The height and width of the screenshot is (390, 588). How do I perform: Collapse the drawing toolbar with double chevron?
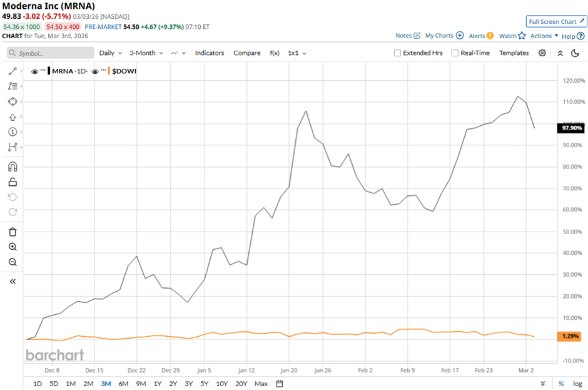coord(13,282)
